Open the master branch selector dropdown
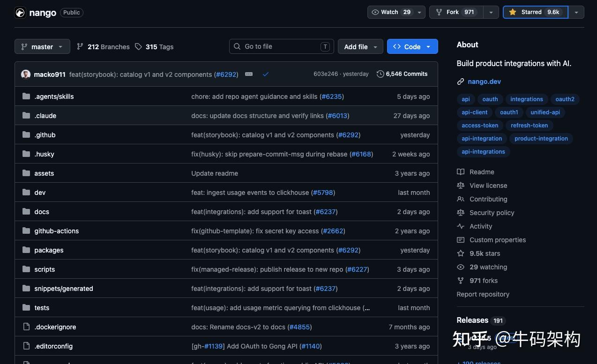Screen dimensions: 597x364 tap(42, 46)
